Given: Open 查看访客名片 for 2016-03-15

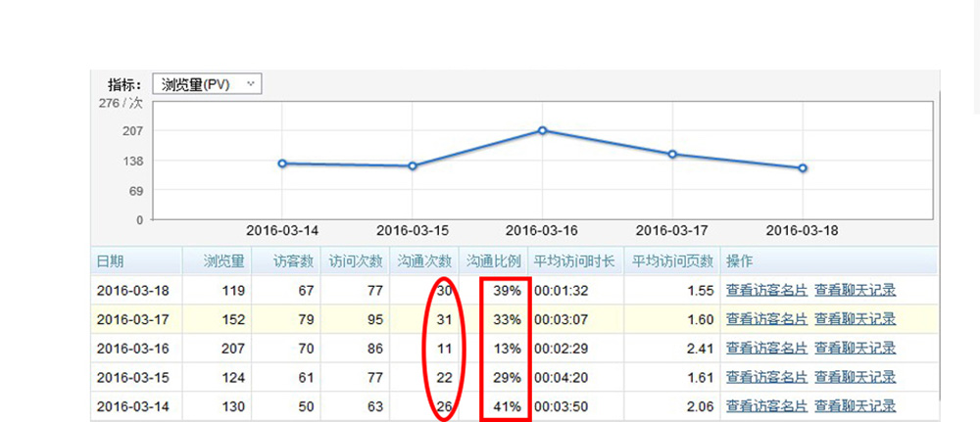Looking at the screenshot, I should 766,378.
